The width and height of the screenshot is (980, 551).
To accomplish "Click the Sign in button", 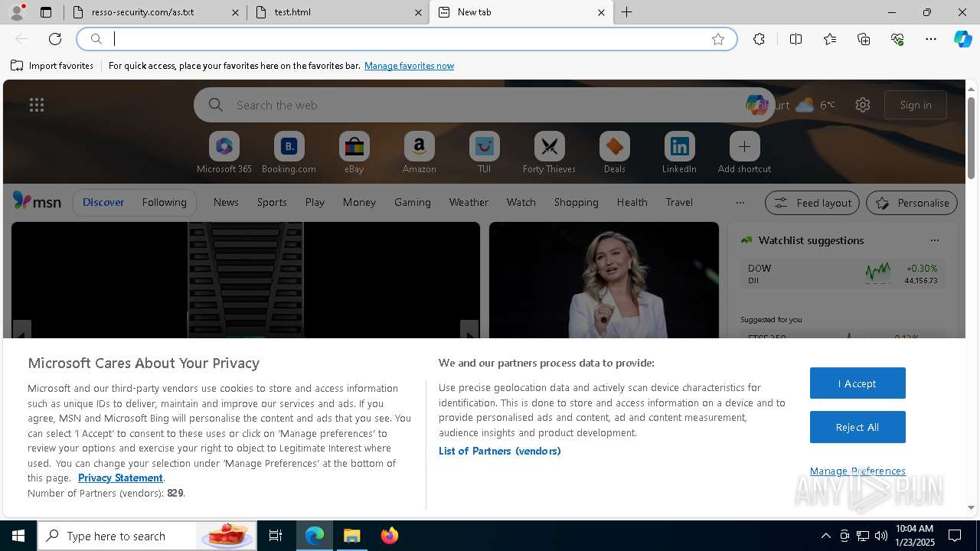I will [x=916, y=105].
